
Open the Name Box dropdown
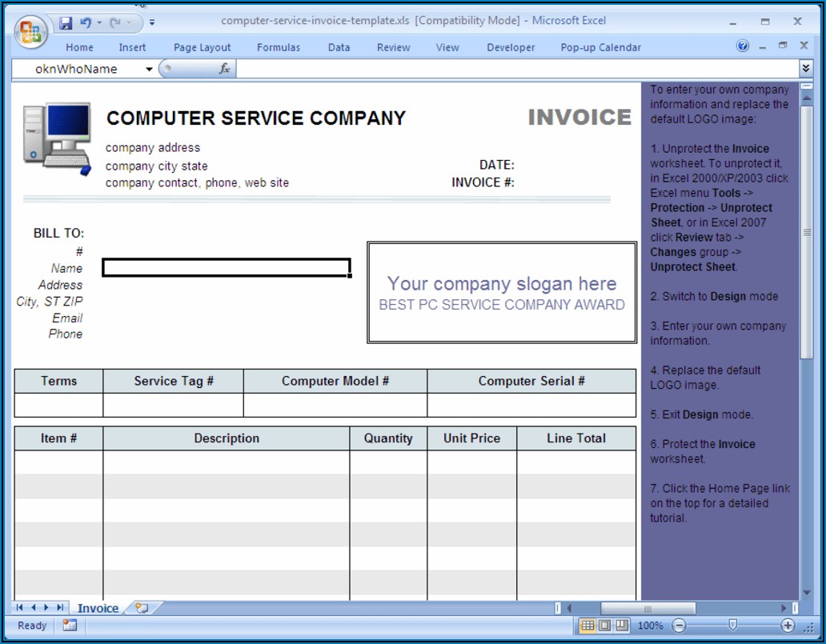tap(149, 70)
